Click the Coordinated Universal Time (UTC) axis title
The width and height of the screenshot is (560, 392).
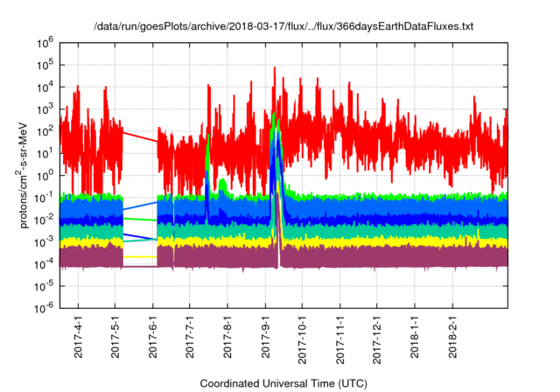283,384
